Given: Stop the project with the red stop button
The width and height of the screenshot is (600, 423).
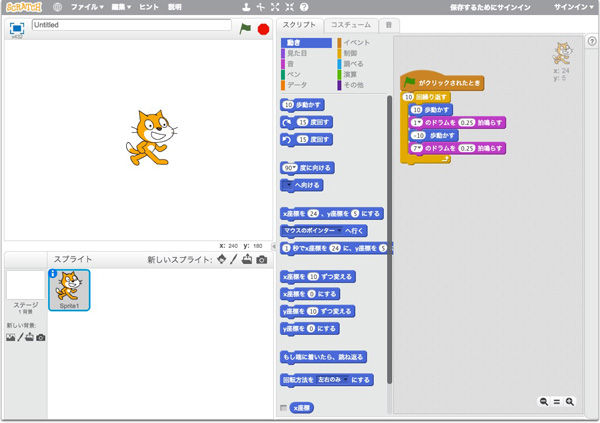Looking at the screenshot, I should pos(263,29).
